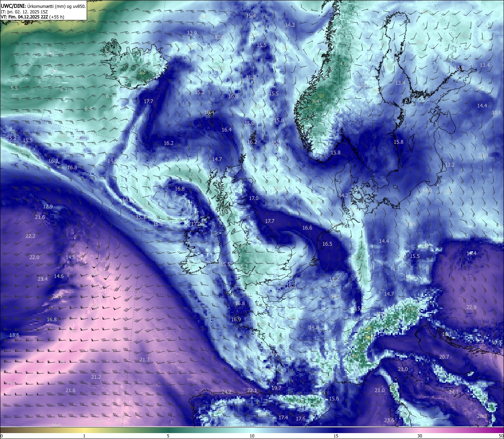The image size is (504, 439).
Task: Click the '10' label on the color scale
Action: click(x=252, y=436)
